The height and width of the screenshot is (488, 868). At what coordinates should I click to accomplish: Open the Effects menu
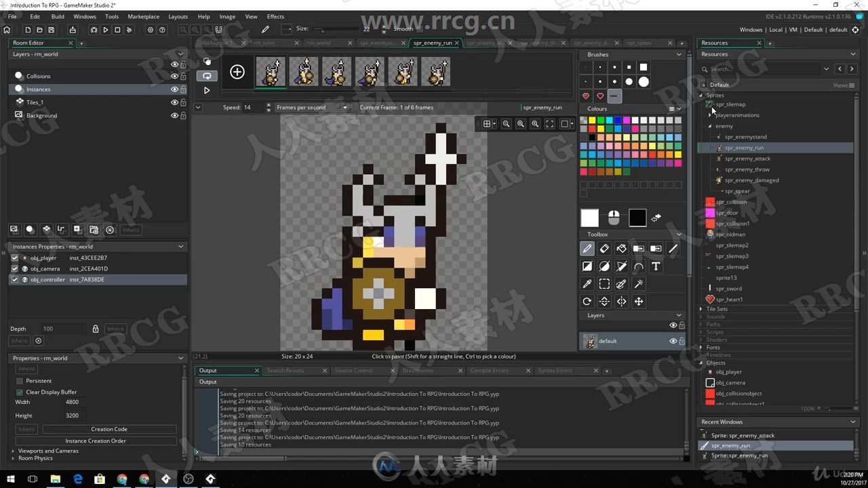[x=276, y=16]
